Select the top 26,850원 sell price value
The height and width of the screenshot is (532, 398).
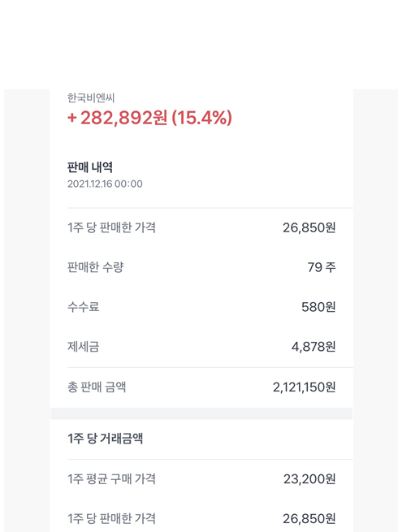click(309, 227)
